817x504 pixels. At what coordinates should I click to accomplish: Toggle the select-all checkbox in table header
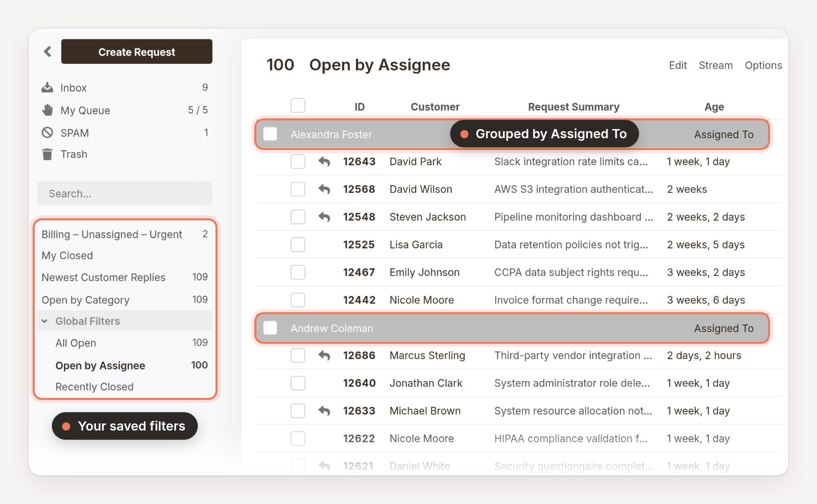[x=298, y=106]
